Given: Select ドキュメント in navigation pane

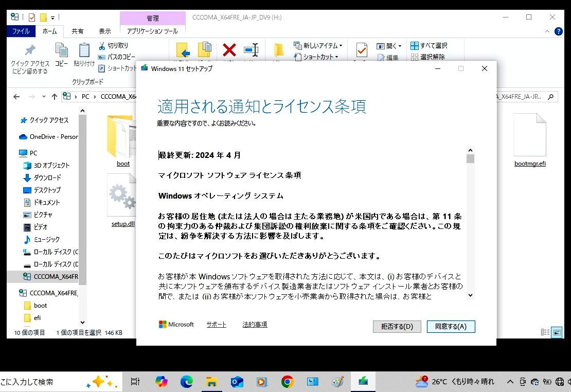Looking at the screenshot, I should [42, 203].
